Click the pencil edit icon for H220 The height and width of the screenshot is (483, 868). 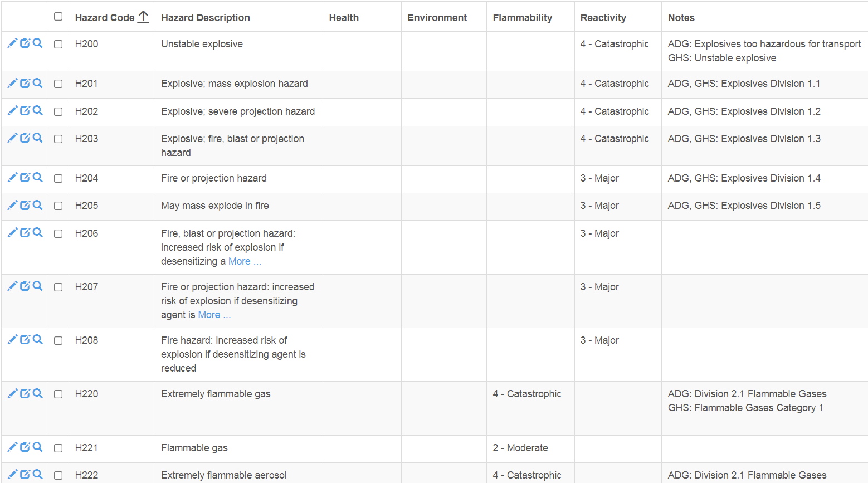click(x=12, y=393)
